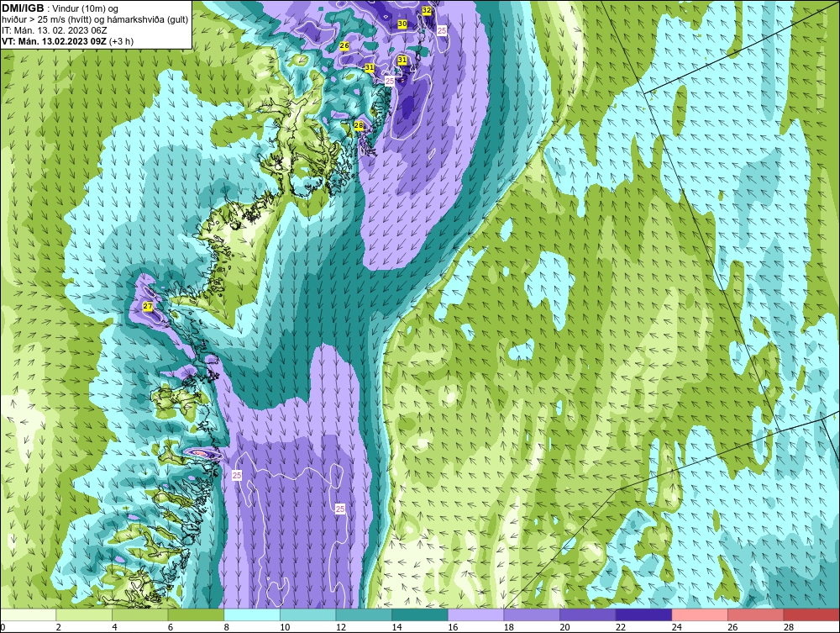Click the 'Vindur (10m) og' heading text
The height and width of the screenshot is (633, 840).
(86, 8)
